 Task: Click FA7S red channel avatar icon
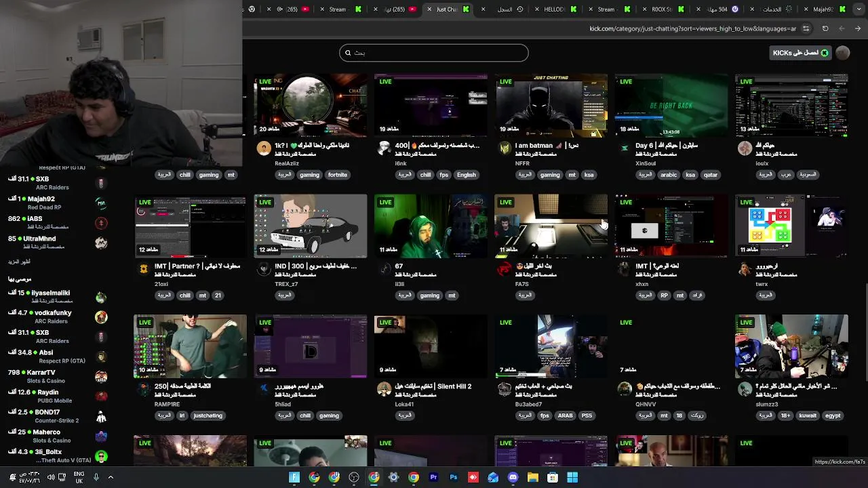505,270
